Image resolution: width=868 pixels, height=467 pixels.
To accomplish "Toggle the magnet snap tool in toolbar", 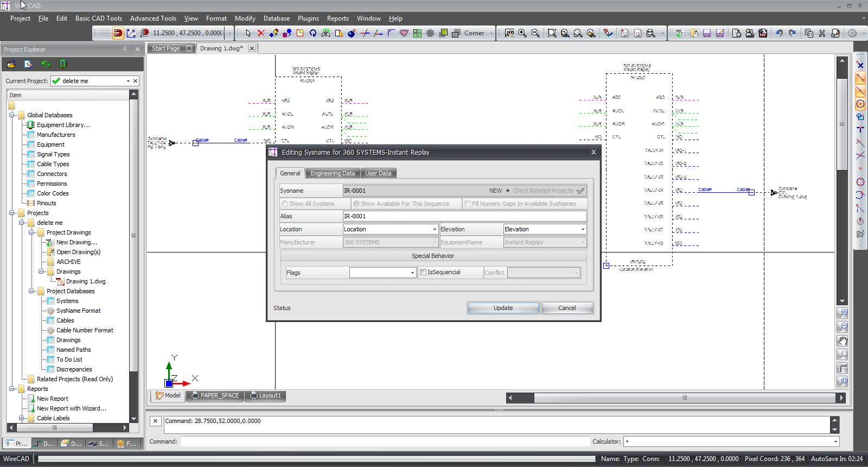I will coord(118,33).
